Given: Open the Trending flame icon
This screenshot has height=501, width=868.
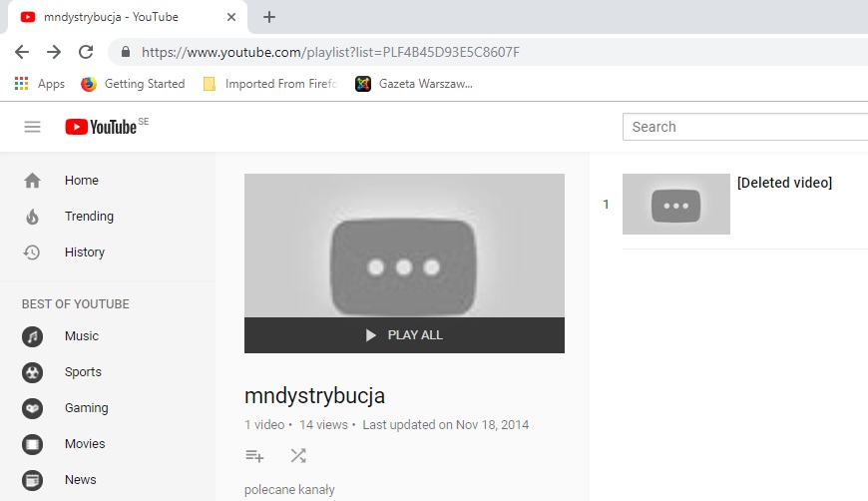Looking at the screenshot, I should coord(32,217).
